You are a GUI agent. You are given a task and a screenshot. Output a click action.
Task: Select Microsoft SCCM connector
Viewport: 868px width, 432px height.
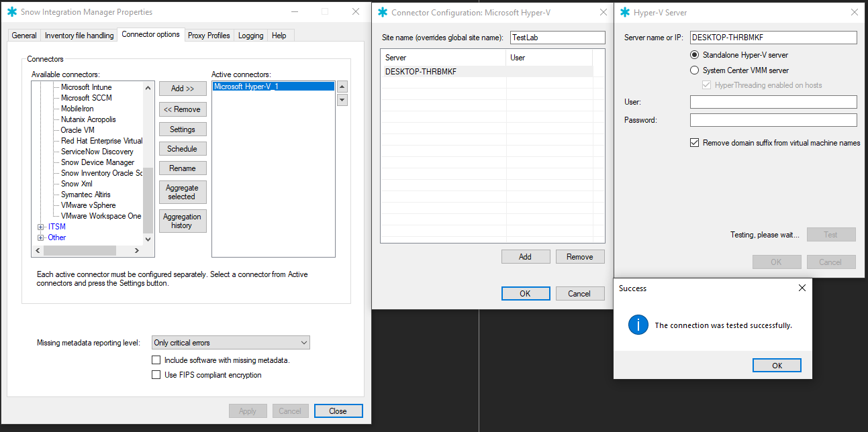tap(87, 98)
